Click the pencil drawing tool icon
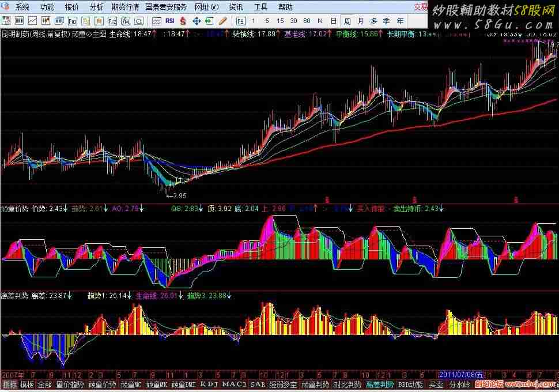The image size is (559, 392). [x=222, y=21]
